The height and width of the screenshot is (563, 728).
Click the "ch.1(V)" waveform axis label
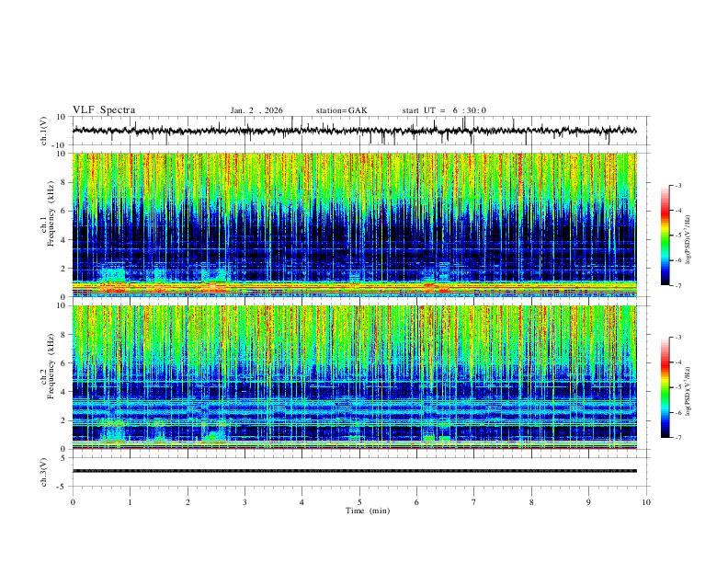click(43, 131)
